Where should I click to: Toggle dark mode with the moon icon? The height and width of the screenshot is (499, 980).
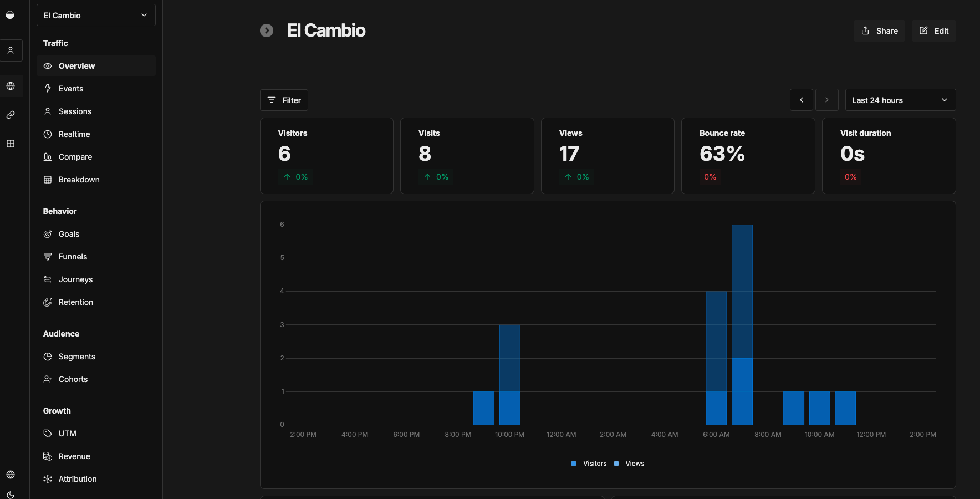click(11, 495)
